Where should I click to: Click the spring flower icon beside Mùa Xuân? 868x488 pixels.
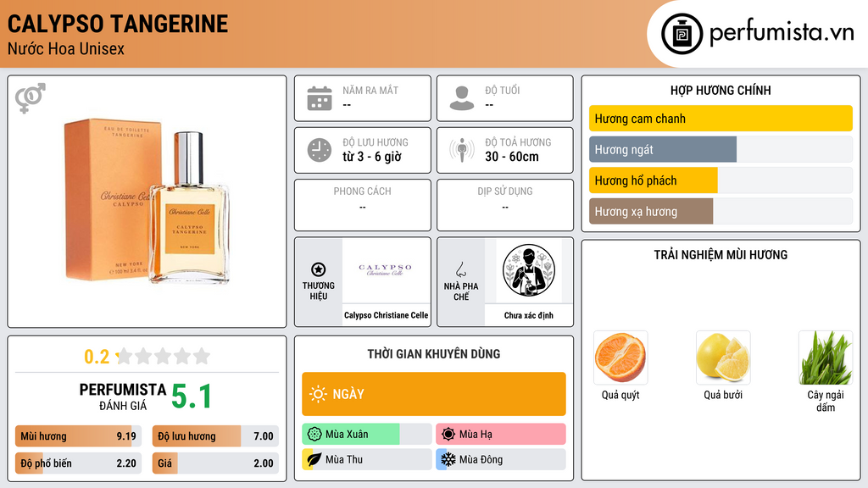click(314, 434)
